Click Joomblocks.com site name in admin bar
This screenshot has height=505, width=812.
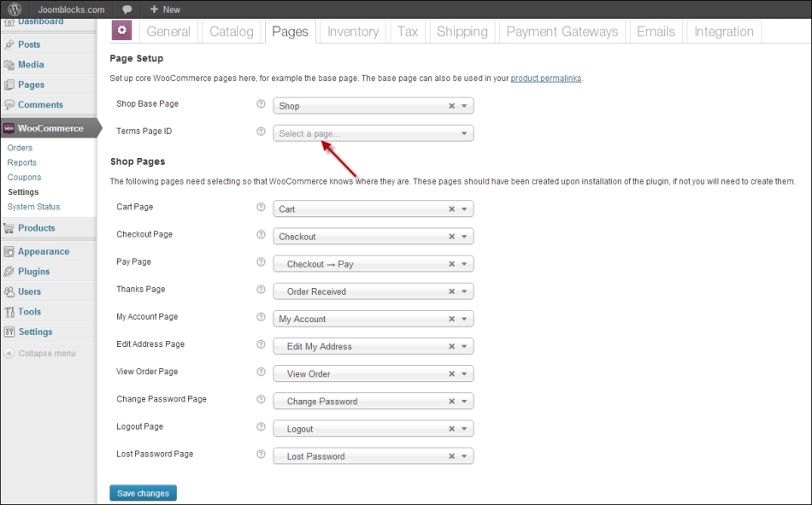pyautogui.click(x=71, y=9)
